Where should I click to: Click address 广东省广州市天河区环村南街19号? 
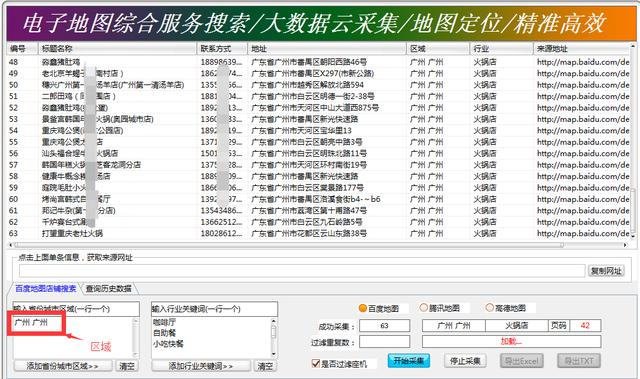309,165
